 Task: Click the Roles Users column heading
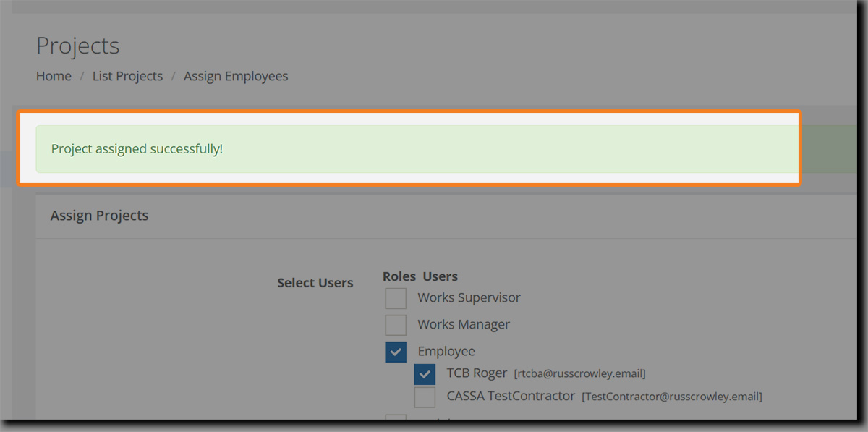[x=420, y=276]
